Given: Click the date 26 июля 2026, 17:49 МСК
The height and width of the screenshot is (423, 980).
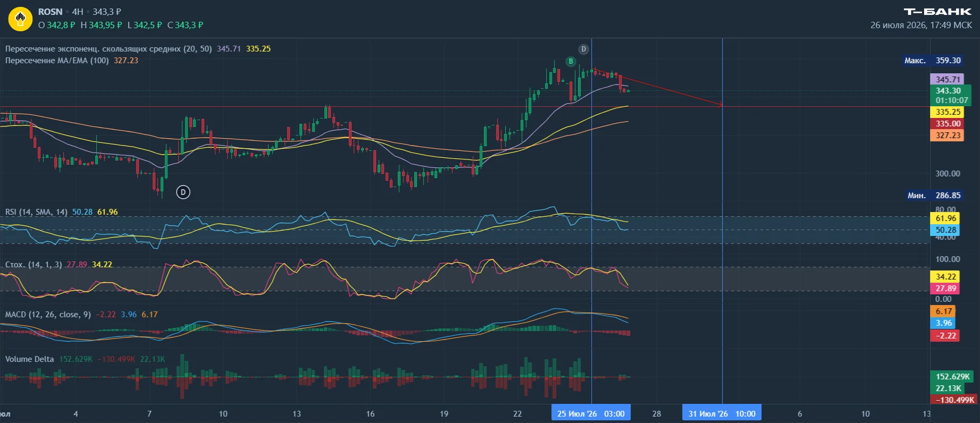Looking at the screenshot, I should pyautogui.click(x=921, y=25).
